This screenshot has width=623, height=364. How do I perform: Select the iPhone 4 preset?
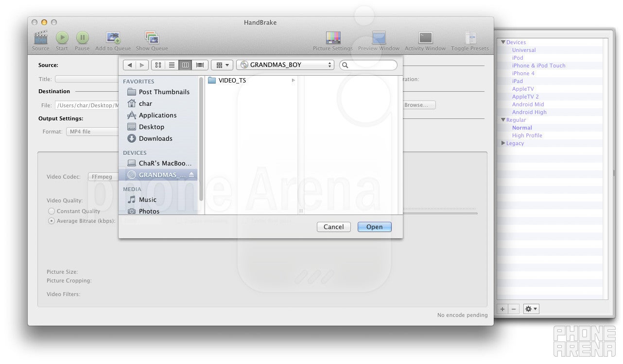tap(523, 73)
